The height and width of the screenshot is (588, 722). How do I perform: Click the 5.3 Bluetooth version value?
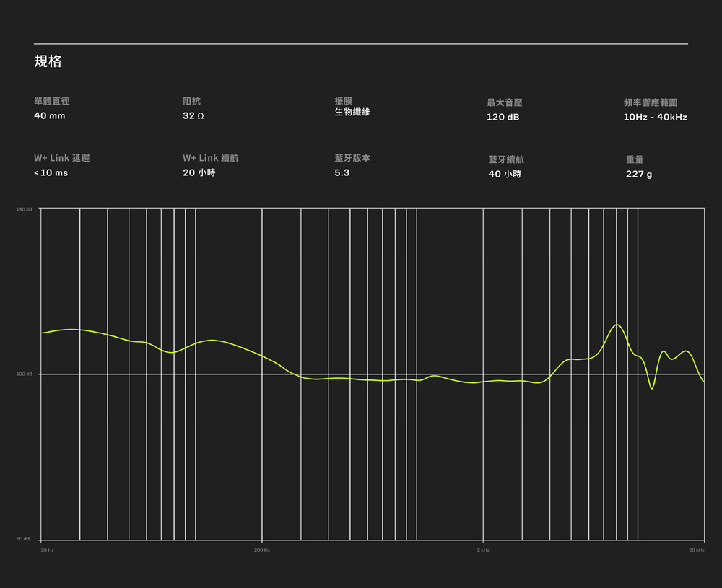point(342,173)
